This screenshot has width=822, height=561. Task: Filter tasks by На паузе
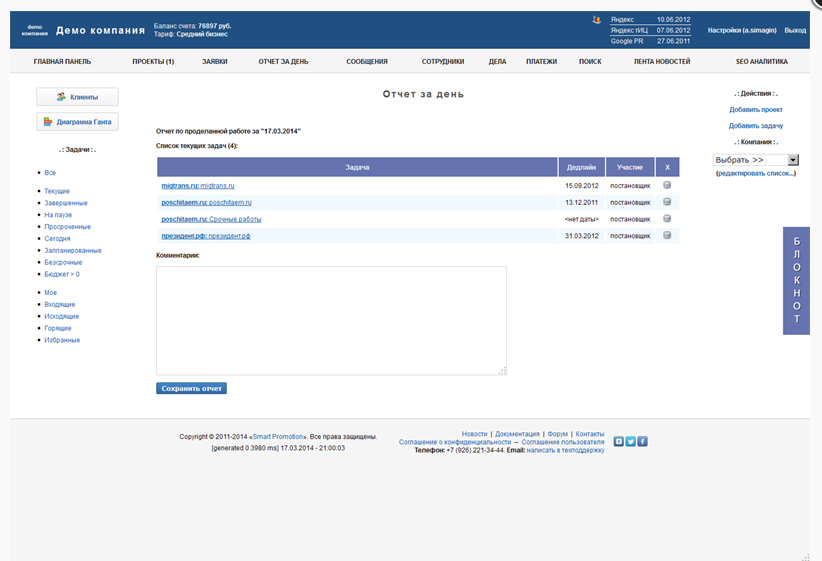coord(58,215)
